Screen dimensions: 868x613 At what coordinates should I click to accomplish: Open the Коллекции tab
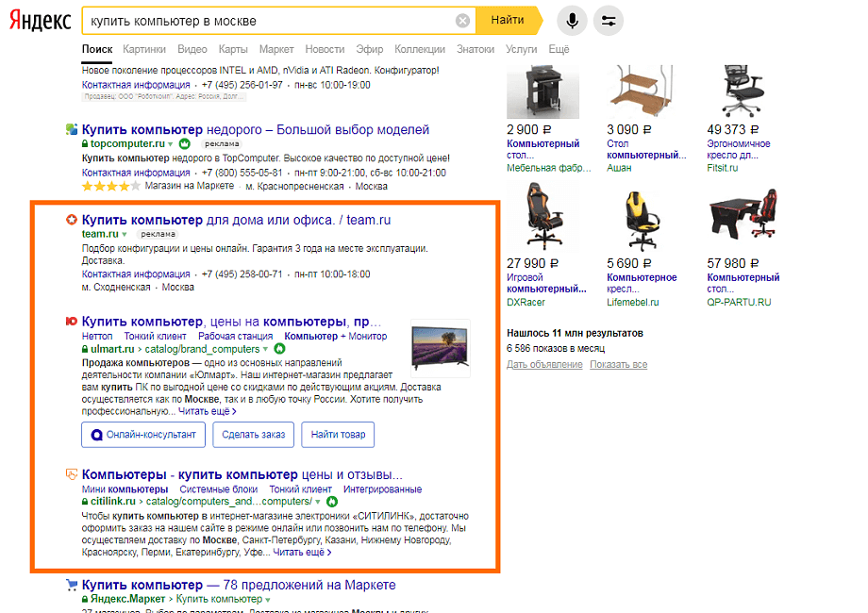pyautogui.click(x=420, y=49)
